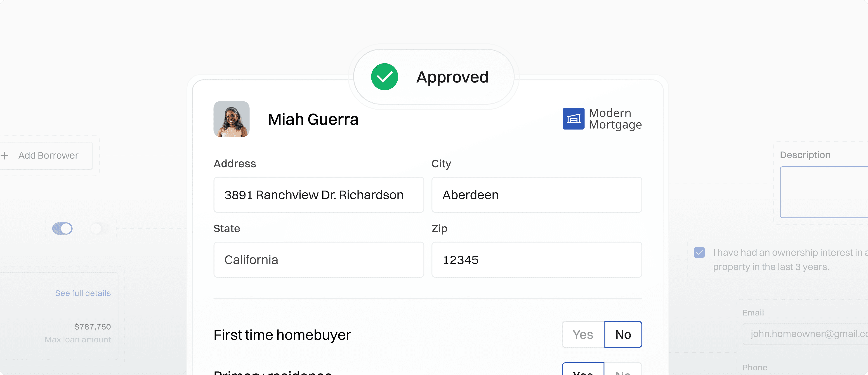Click the plus icon beside Add Borrower
Image resolution: width=868 pixels, height=375 pixels.
[x=5, y=156]
